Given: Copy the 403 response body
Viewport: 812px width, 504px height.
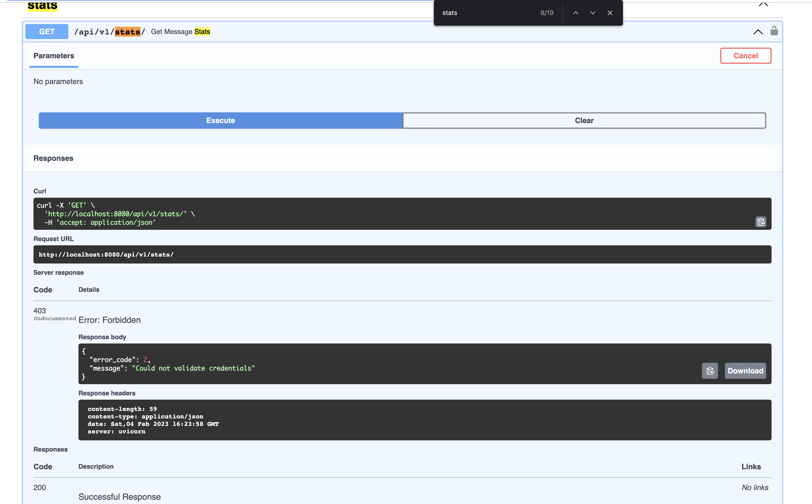Looking at the screenshot, I should (710, 371).
